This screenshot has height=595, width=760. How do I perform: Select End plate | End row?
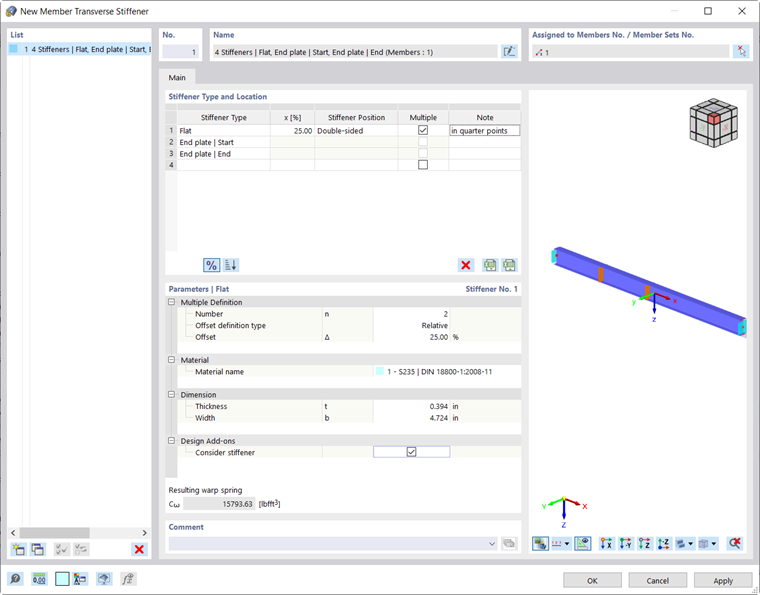pos(223,154)
